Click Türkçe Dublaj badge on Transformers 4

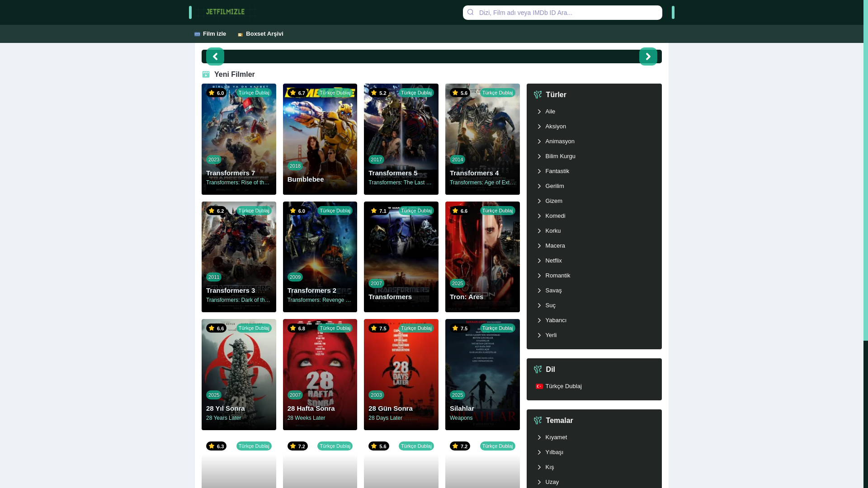tap(497, 93)
